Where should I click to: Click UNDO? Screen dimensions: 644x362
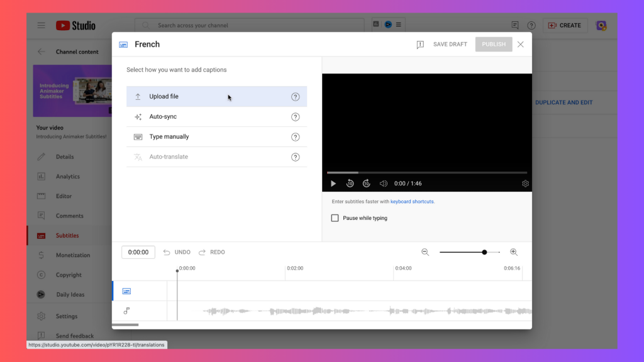click(177, 252)
